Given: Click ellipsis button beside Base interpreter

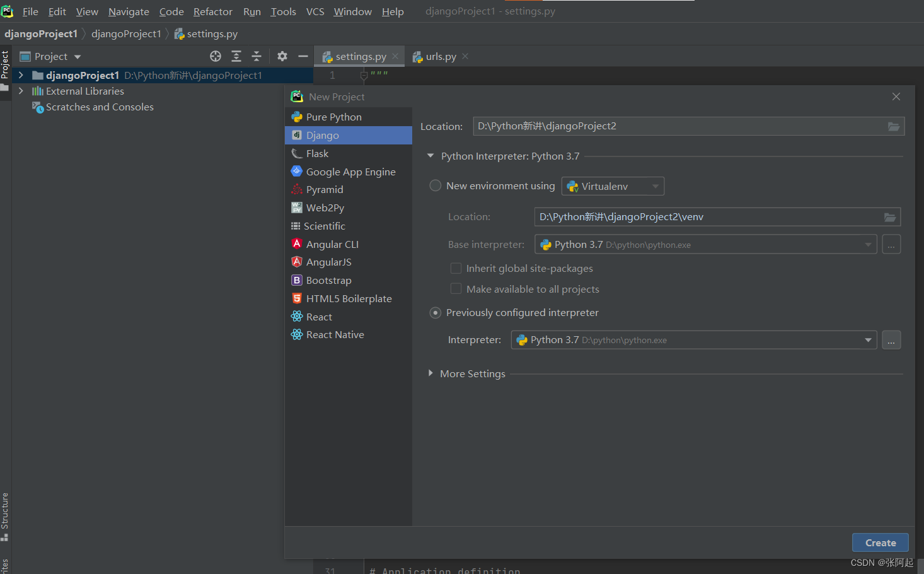Looking at the screenshot, I should coord(891,245).
